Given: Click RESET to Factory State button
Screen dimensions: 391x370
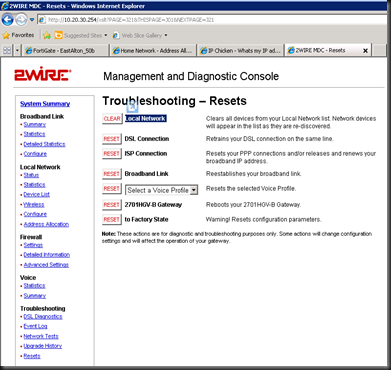Looking at the screenshot, I should click(x=112, y=219).
